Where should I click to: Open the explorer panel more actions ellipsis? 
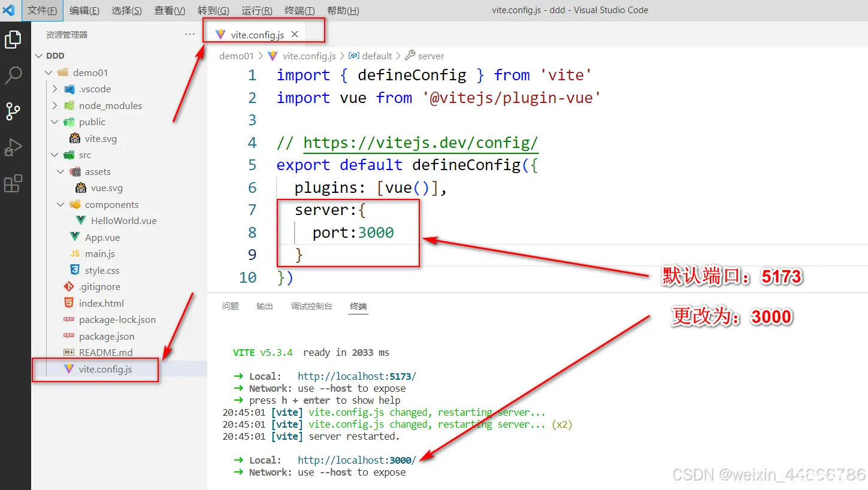tap(190, 34)
